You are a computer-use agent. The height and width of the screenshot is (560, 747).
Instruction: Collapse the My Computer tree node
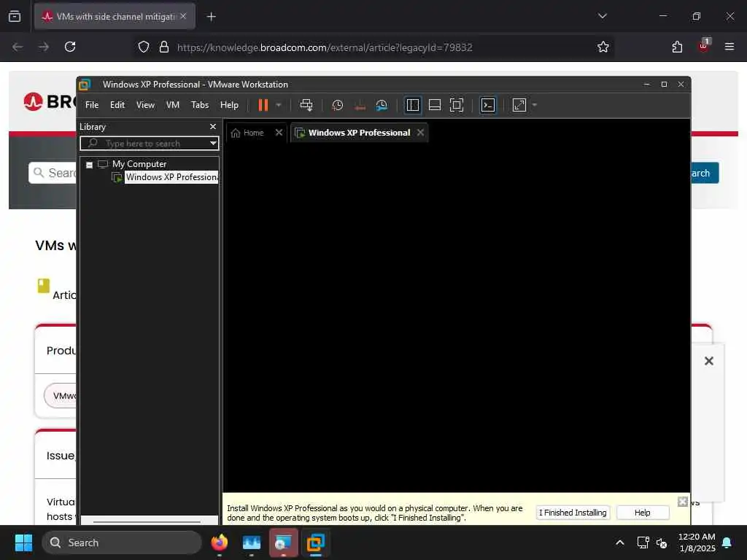89,165
